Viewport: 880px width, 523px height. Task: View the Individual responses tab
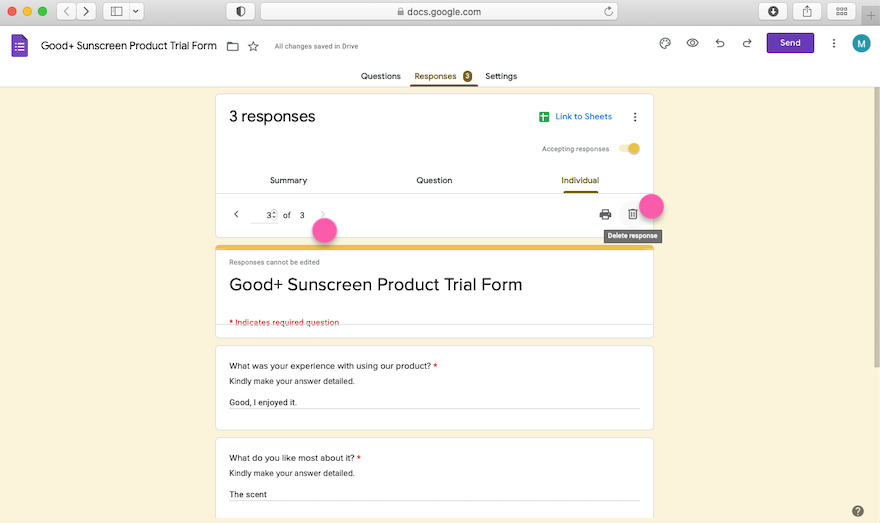pos(580,181)
